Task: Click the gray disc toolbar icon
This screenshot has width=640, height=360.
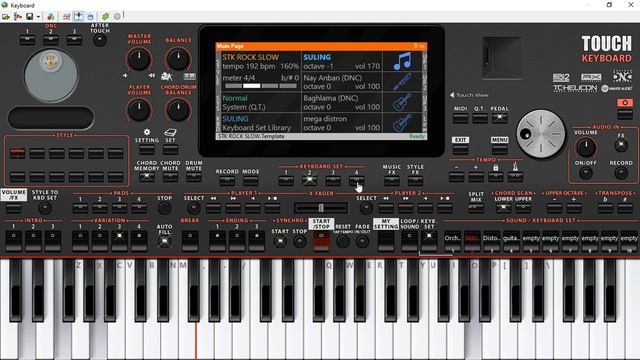Action: click(x=117, y=17)
